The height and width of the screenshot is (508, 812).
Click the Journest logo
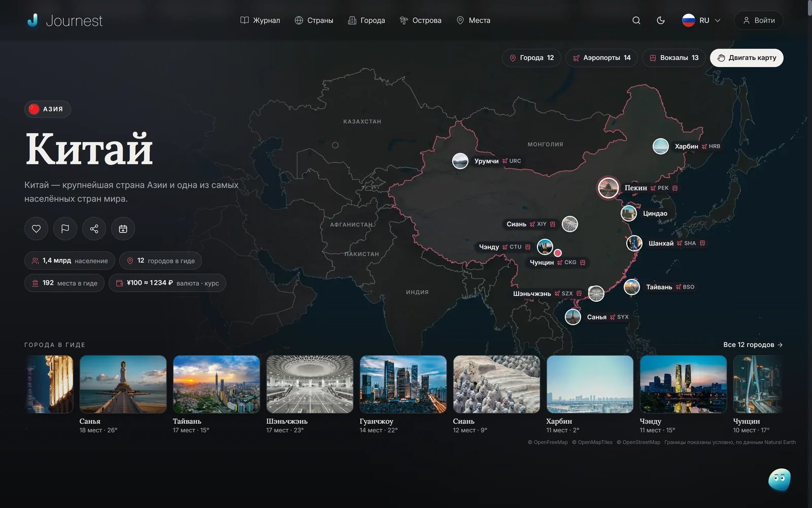coord(64,20)
